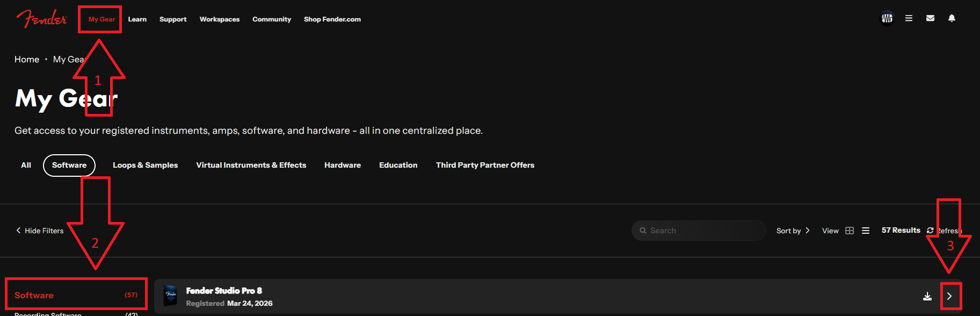Select the Loops & Samples tab
The height and width of the screenshot is (316, 980).
[146, 166]
